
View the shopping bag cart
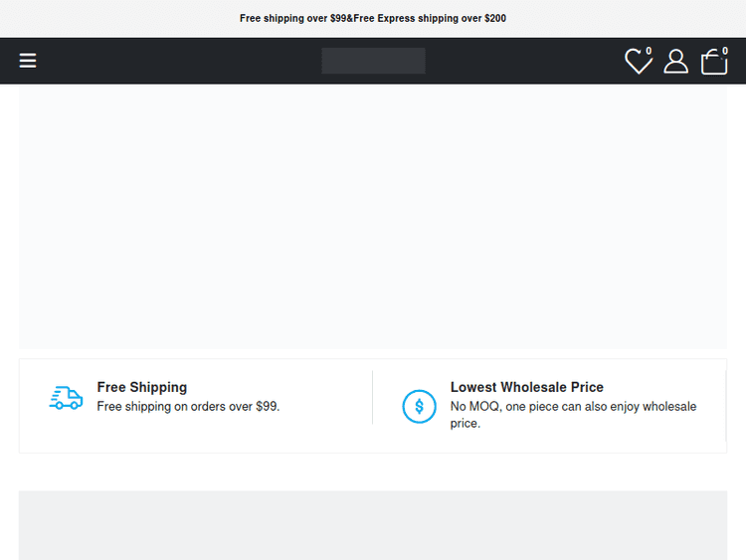[713, 63]
